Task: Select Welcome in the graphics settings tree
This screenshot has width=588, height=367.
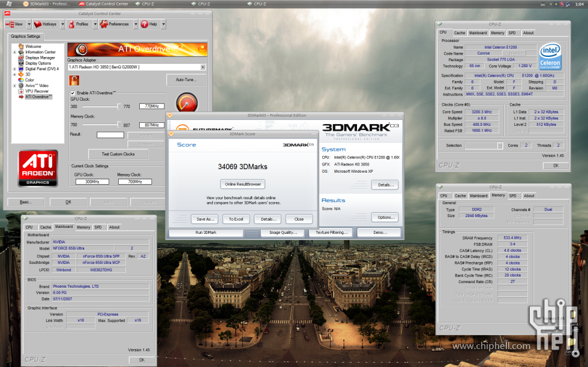Action: point(33,47)
